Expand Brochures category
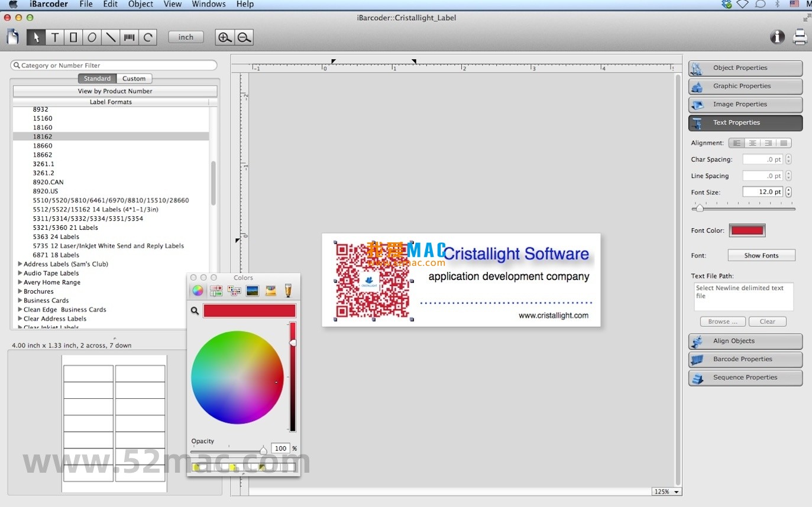The width and height of the screenshot is (812, 507). pos(20,291)
